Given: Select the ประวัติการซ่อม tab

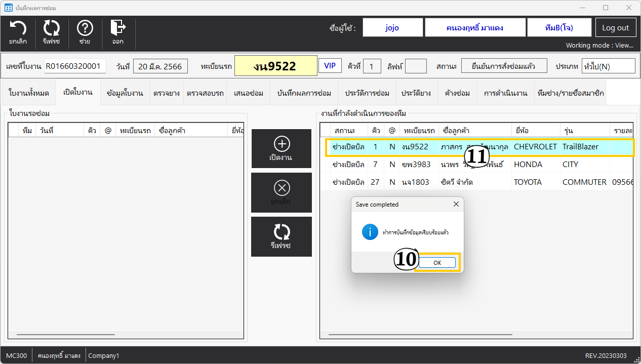Looking at the screenshot, I should (x=367, y=93).
